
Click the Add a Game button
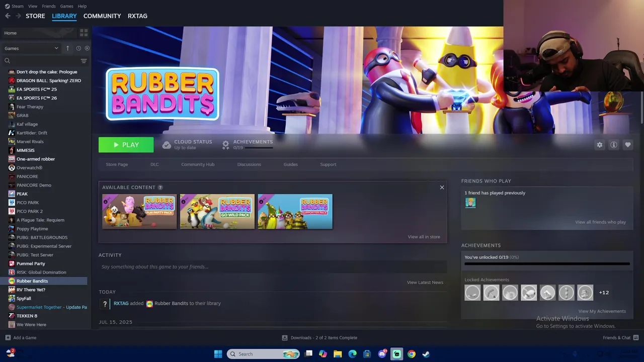click(21, 338)
